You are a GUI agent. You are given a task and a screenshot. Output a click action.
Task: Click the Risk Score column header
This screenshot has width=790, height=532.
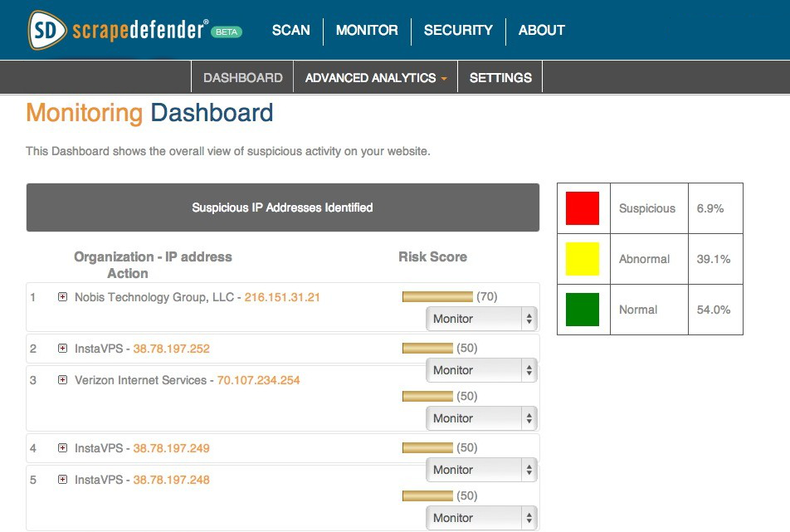click(433, 257)
